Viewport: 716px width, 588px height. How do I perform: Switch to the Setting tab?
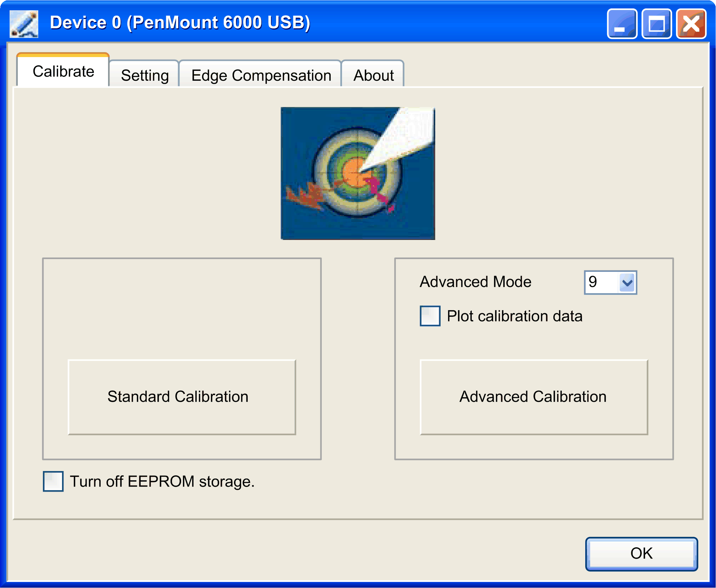(x=145, y=75)
